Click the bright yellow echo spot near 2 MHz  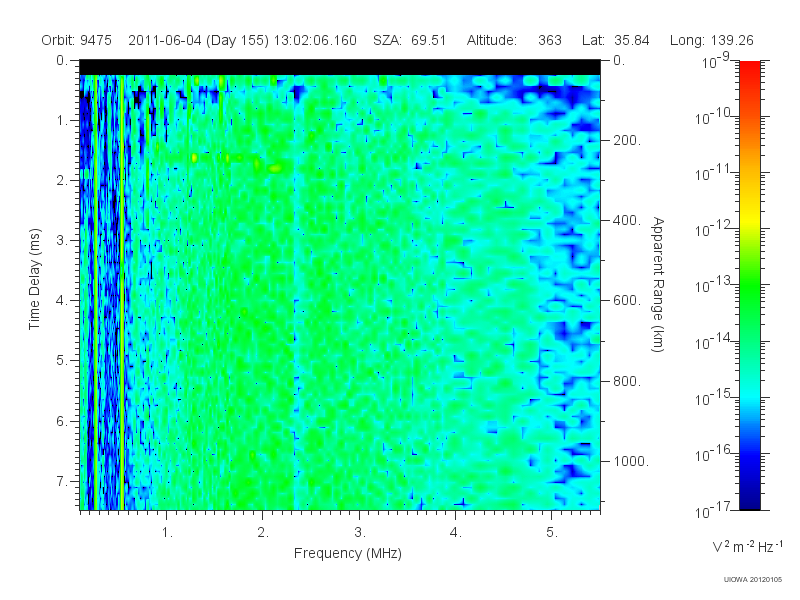pos(276,168)
